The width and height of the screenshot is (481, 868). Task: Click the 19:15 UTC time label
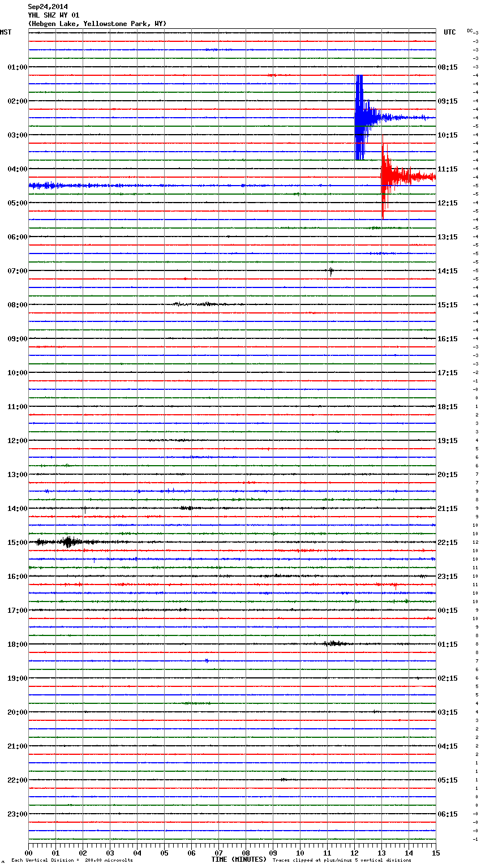click(x=448, y=441)
